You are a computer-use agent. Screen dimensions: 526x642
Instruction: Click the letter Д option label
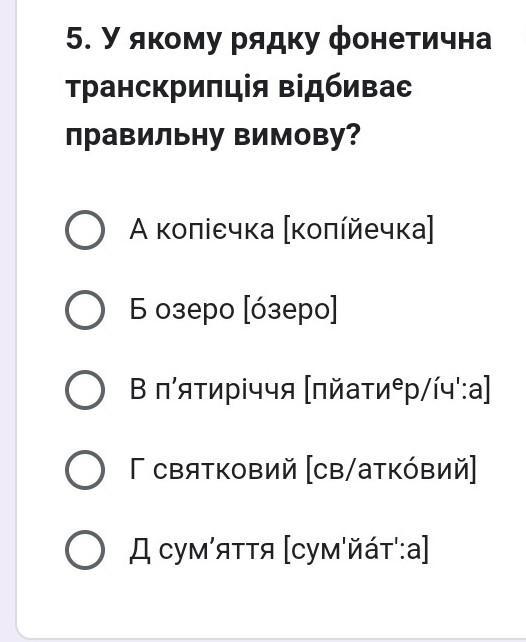[140, 551]
